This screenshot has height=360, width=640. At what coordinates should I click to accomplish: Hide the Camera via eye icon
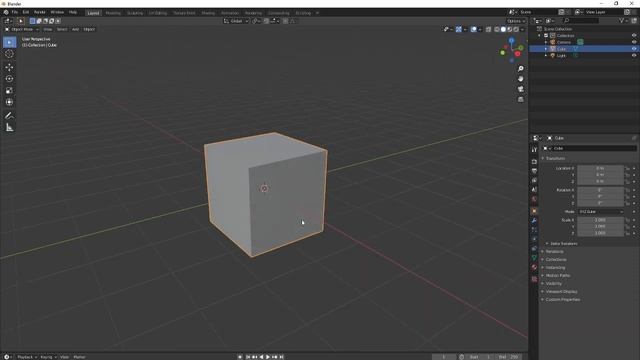pos(634,42)
